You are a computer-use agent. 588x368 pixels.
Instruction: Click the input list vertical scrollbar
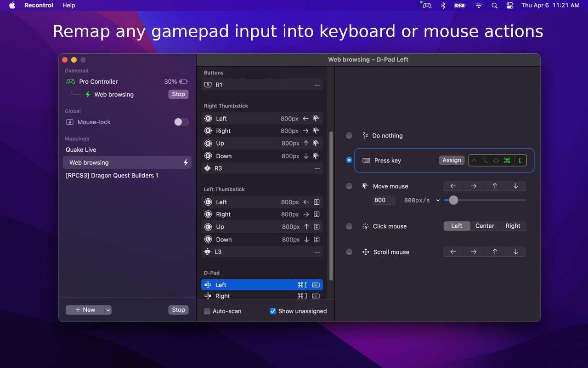point(331,206)
